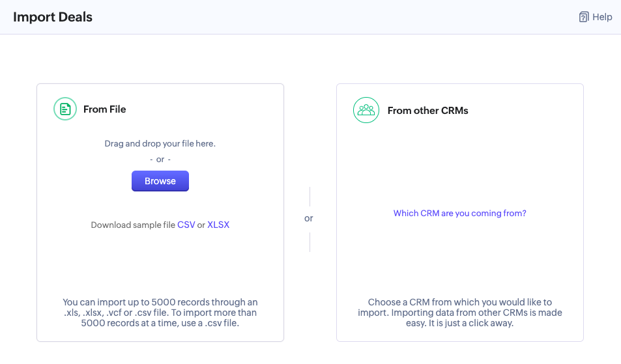Screen dimensions: 621x364
Task: Download the CSV sample file
Action: (186, 225)
